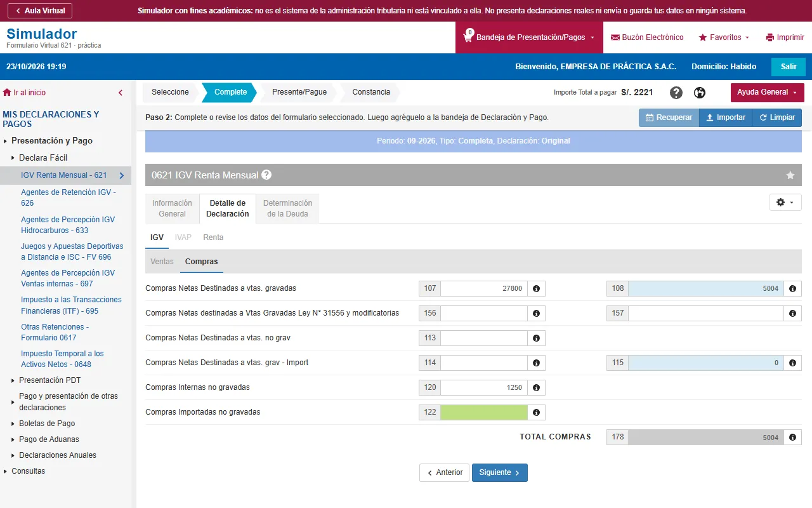Click the Anterior button

point(444,472)
